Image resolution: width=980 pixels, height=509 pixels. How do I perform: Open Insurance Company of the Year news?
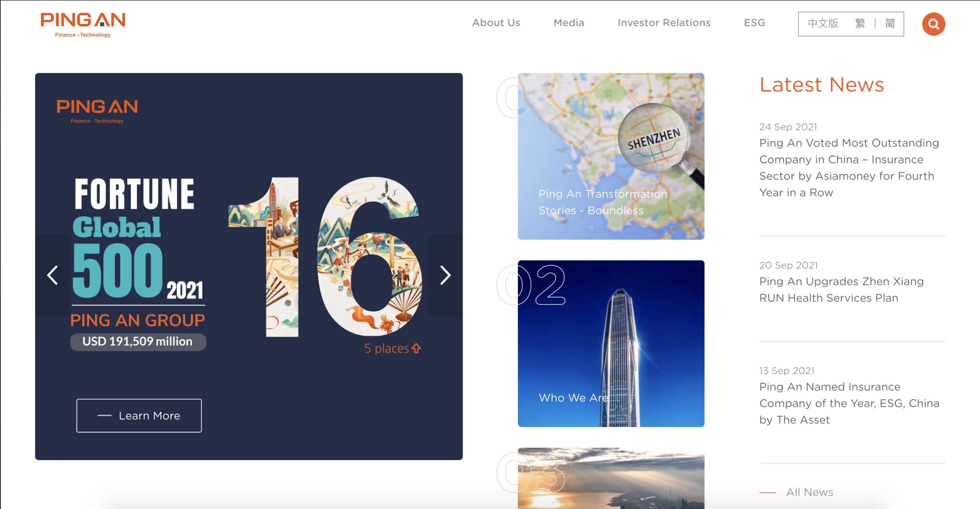click(x=849, y=403)
